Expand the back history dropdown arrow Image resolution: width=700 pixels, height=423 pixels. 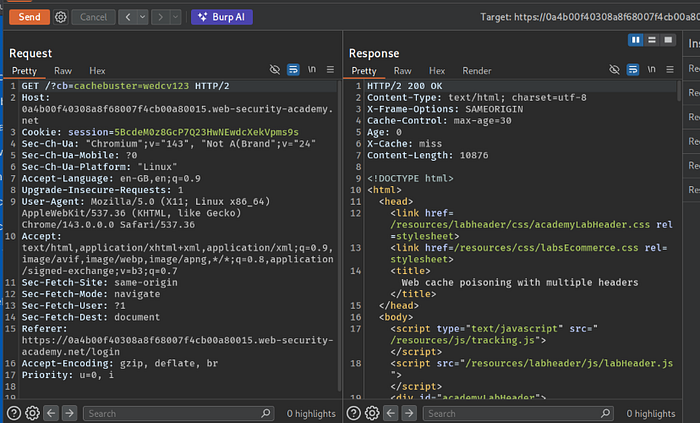pos(143,17)
